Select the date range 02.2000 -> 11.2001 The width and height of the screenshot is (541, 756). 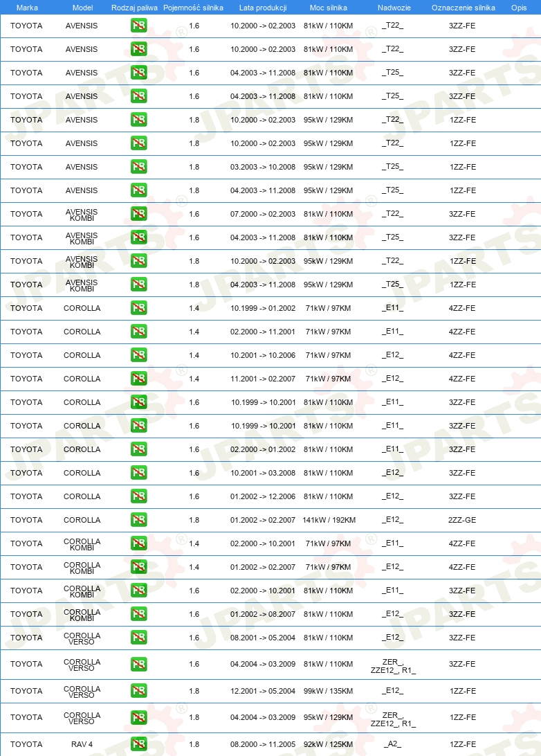(263, 332)
